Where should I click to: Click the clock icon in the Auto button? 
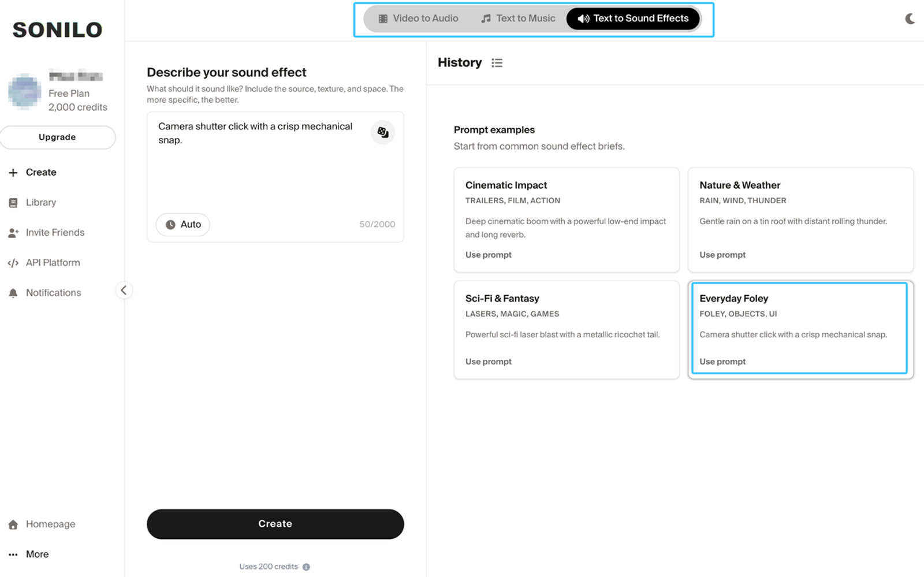point(170,225)
